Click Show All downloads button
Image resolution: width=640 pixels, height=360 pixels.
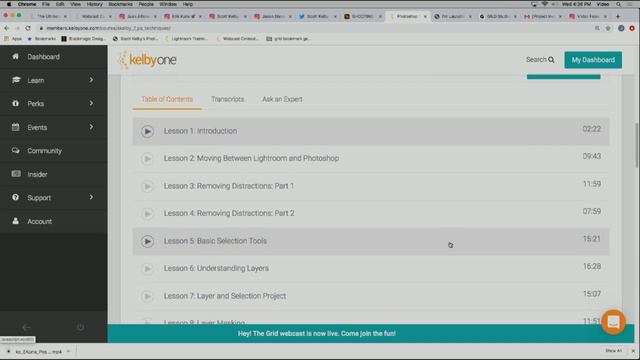pyautogui.click(x=613, y=351)
